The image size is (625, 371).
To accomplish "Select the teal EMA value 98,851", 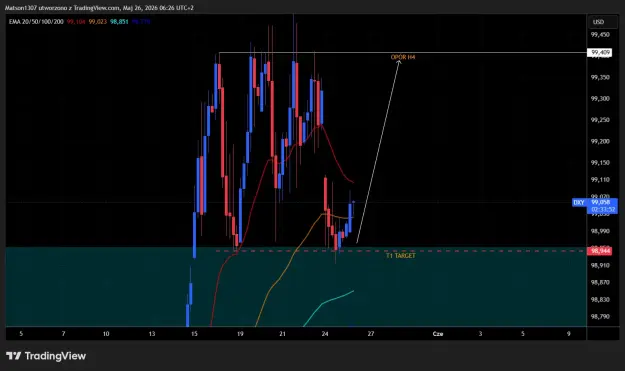I will (x=119, y=22).
